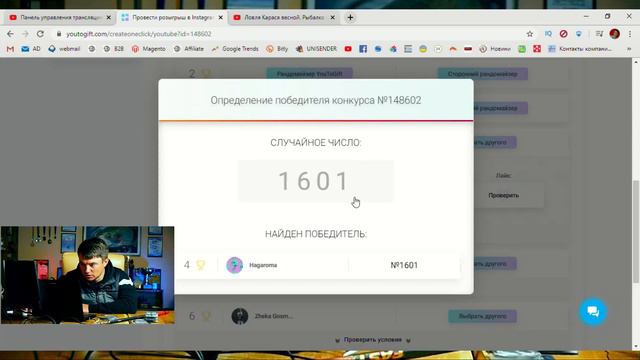Go back with the browser back arrow
This screenshot has height=360, width=640.
coord(10,34)
